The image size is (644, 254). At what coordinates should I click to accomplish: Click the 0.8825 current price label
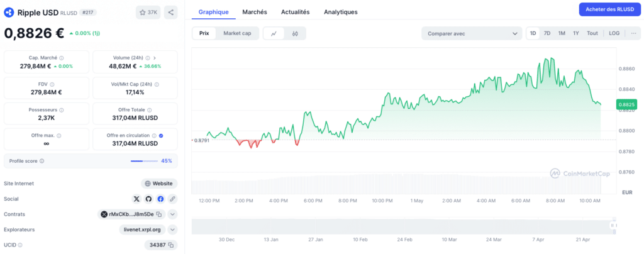point(627,105)
